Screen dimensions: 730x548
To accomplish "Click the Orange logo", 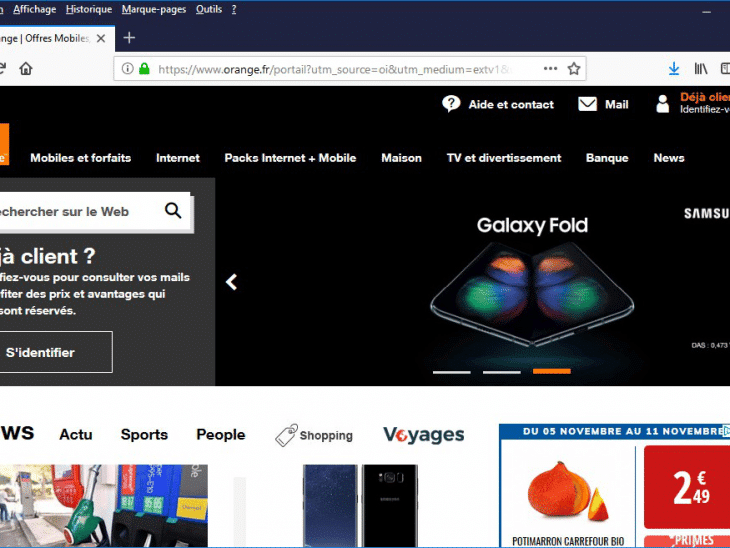I will coord(4,144).
